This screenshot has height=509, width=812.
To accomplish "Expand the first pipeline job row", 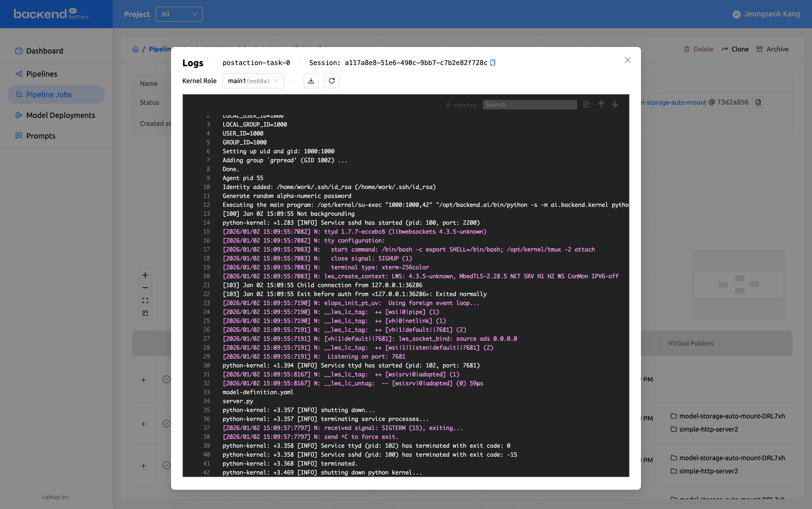I will point(143,380).
